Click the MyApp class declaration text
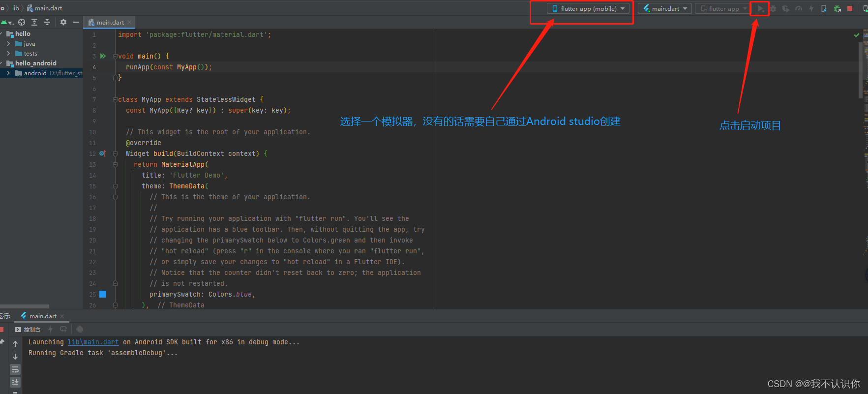 point(190,99)
